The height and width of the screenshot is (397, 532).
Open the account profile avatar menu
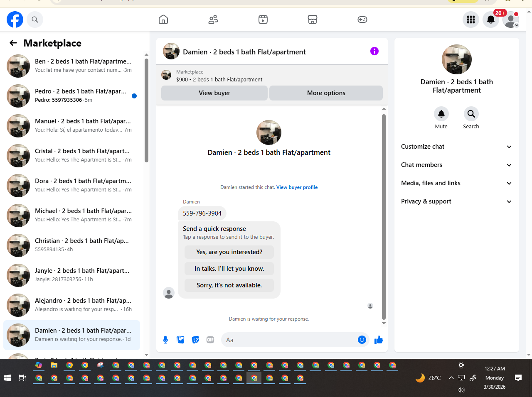pyautogui.click(x=511, y=20)
